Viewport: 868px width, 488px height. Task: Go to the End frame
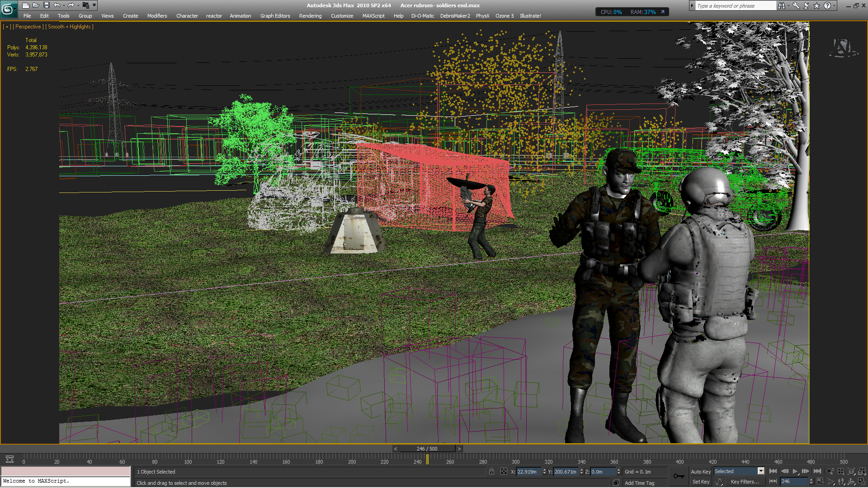(x=817, y=471)
